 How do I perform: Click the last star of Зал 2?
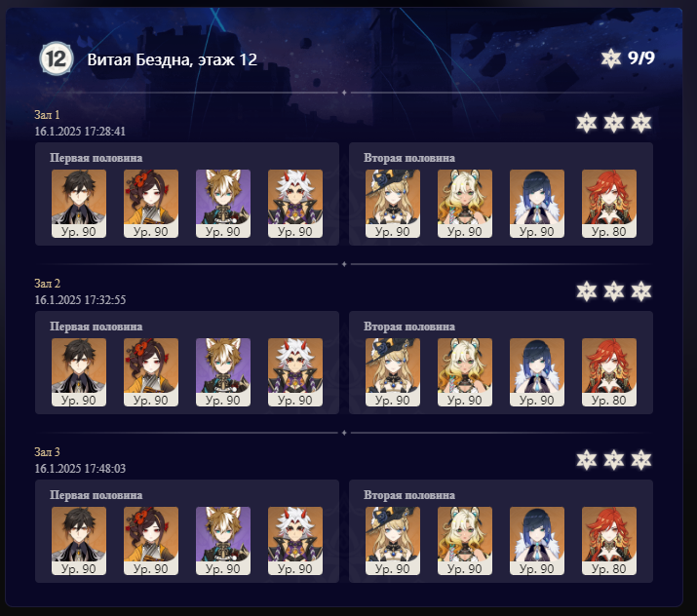point(641,291)
